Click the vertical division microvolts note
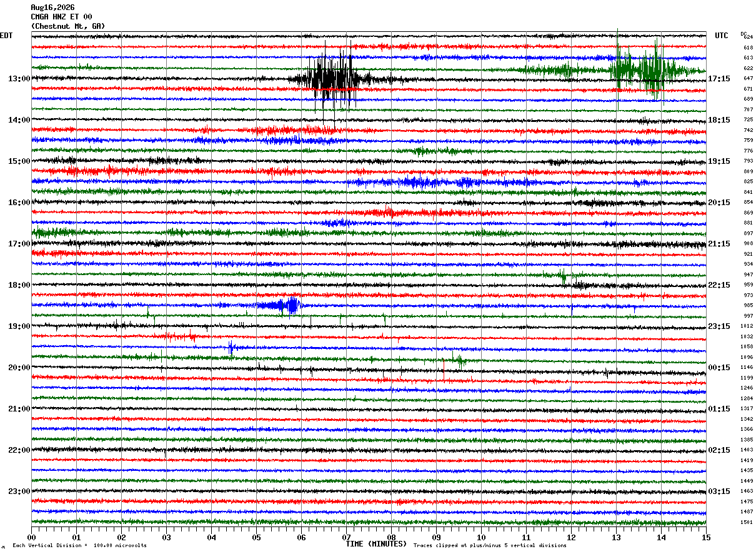The height and width of the screenshot is (554, 756). [79, 545]
